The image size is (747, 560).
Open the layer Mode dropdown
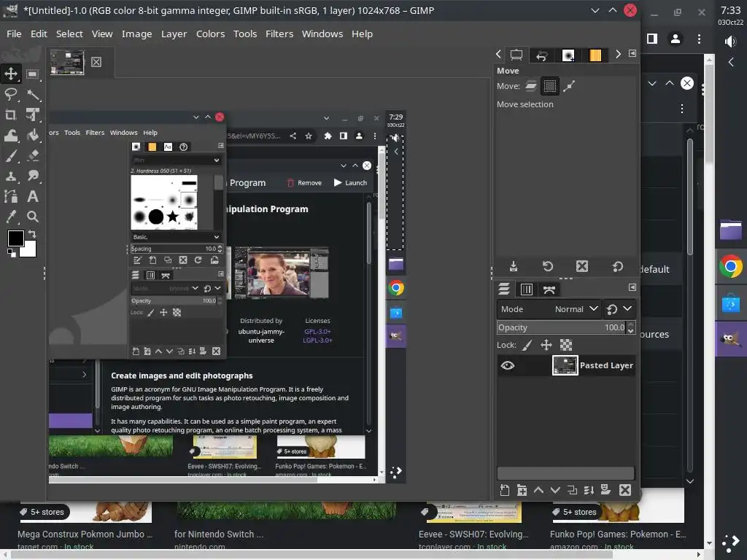tap(549, 309)
